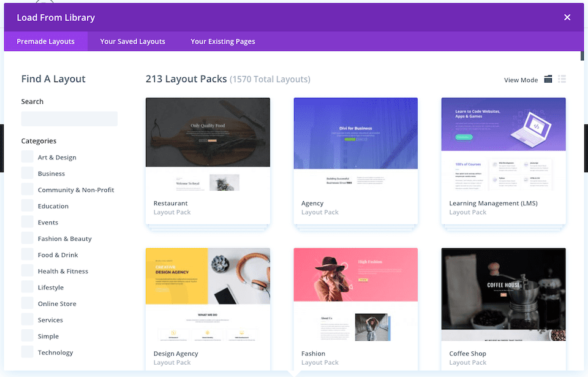
Task: Select the Premade Layouts tab
Action: click(45, 41)
